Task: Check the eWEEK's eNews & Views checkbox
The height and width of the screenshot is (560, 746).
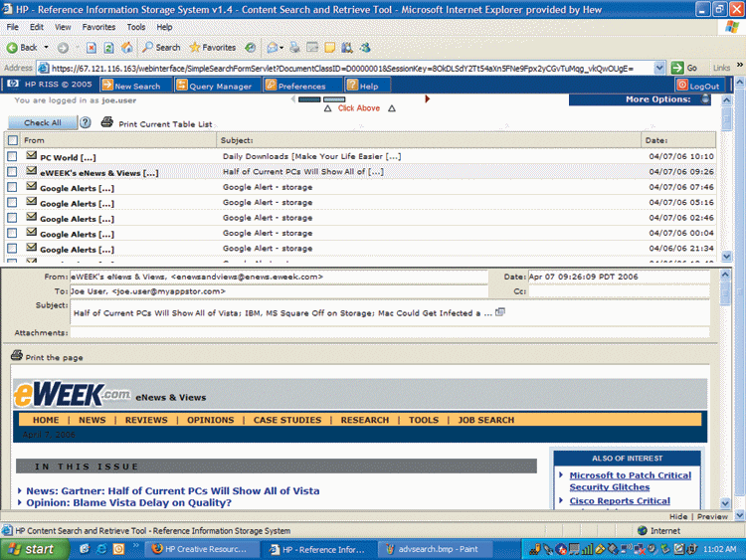Action: pos(12,172)
